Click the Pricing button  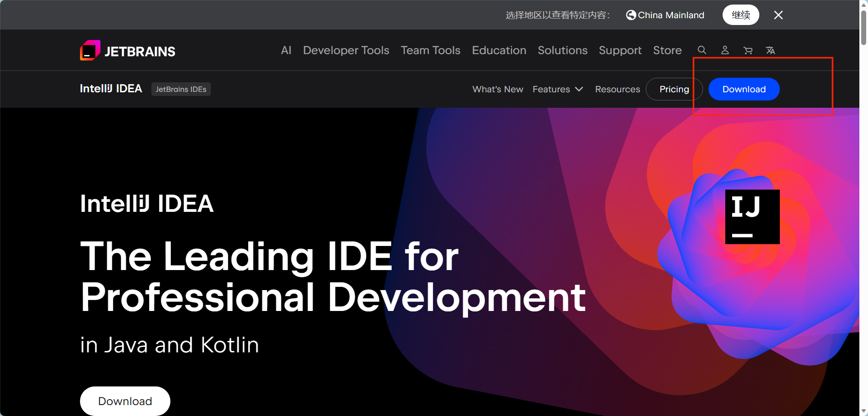pos(674,89)
